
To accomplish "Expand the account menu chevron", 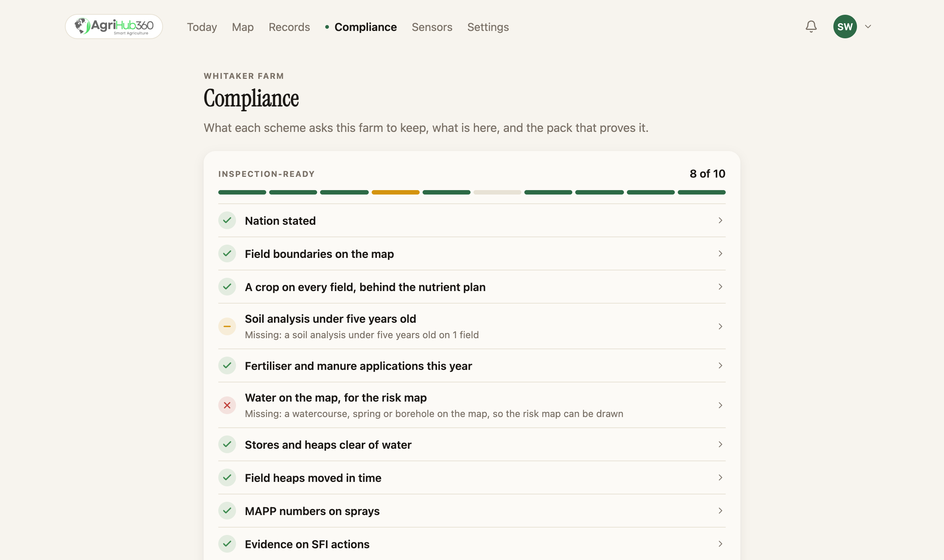I will [x=868, y=27].
